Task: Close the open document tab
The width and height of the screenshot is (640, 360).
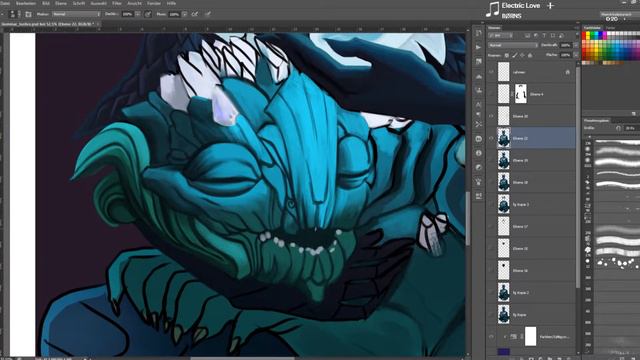Action: coord(98,24)
